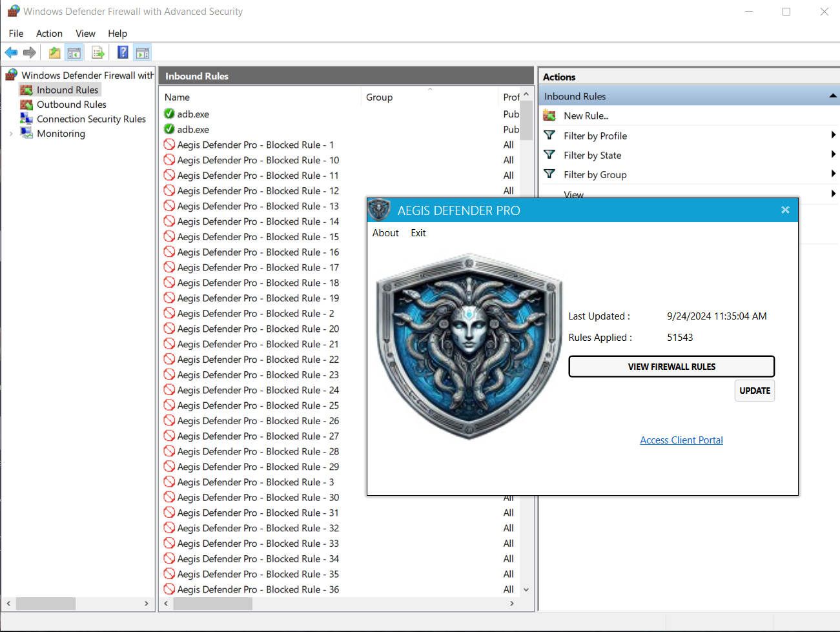Click the blocked icon for Blocked Rule - 20
Screen dimensions: 840x632
click(169, 329)
